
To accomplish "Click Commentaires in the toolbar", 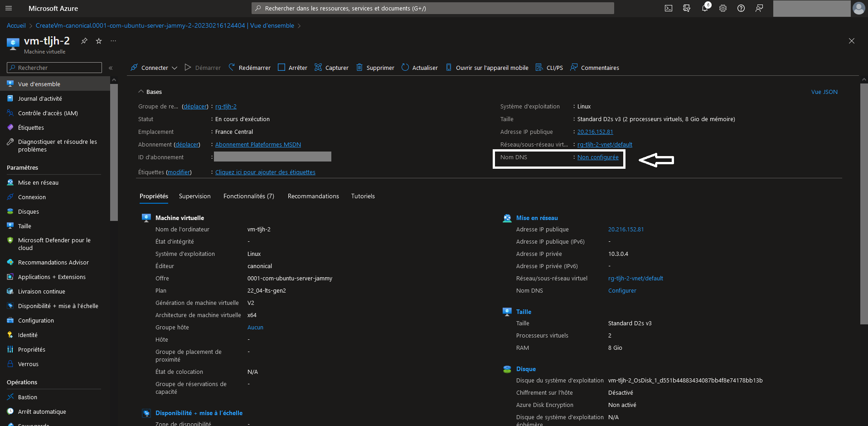I will [x=595, y=68].
